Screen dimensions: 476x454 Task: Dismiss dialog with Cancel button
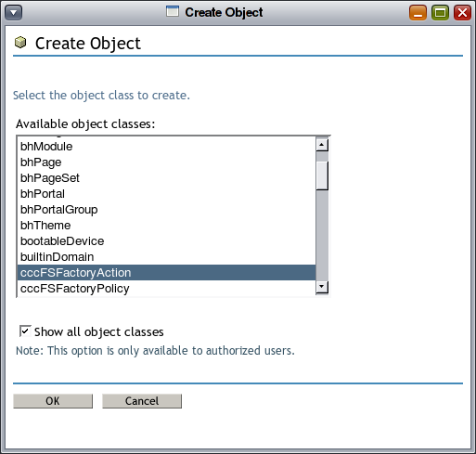pos(142,401)
